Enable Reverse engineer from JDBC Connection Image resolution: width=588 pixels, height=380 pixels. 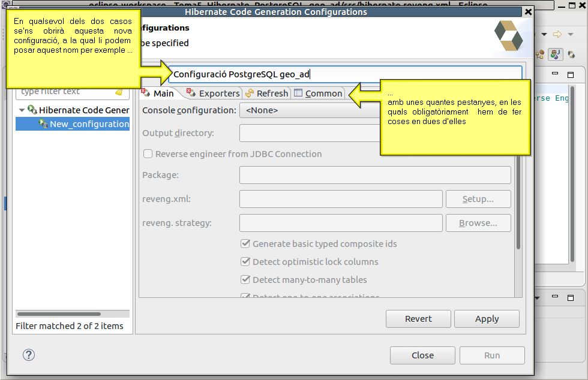(x=148, y=154)
